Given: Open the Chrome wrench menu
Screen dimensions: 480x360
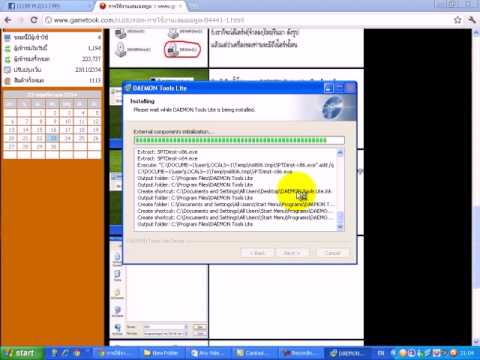Looking at the screenshot, I should (472, 20).
